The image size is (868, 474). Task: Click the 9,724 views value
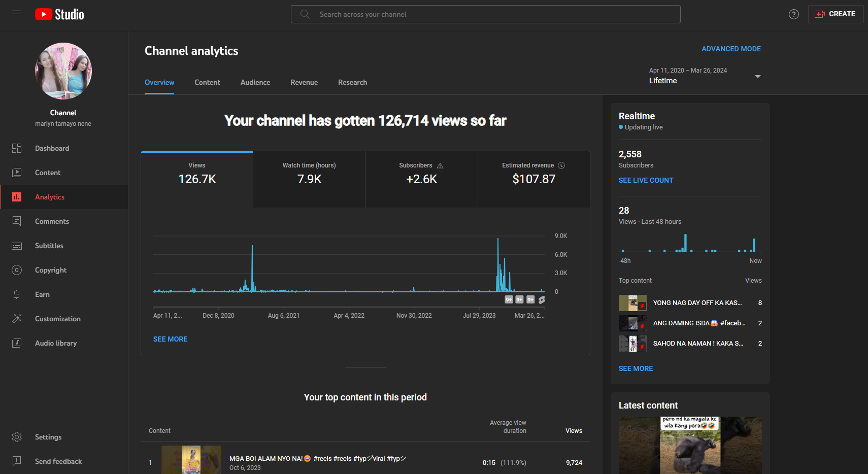pos(574,463)
